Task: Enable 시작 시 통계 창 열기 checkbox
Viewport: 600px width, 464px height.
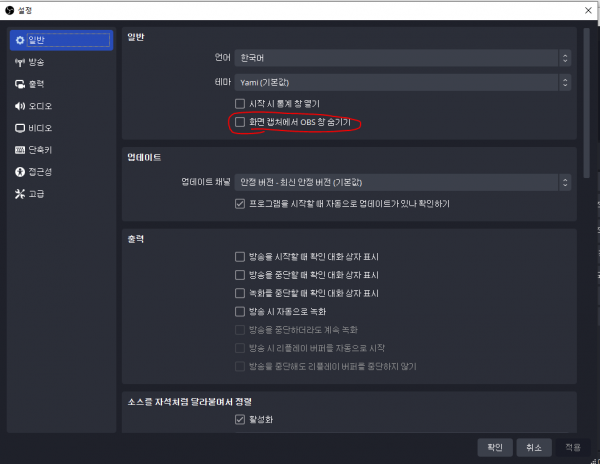Action: coord(240,104)
